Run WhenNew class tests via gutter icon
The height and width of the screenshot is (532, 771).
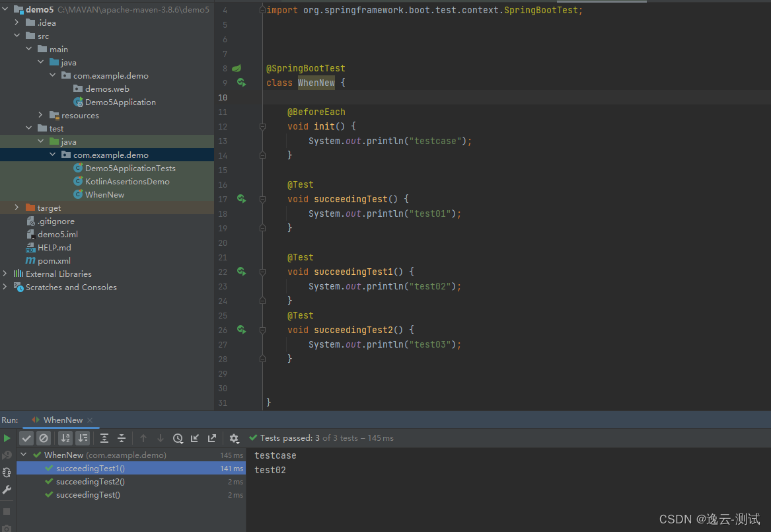241,82
